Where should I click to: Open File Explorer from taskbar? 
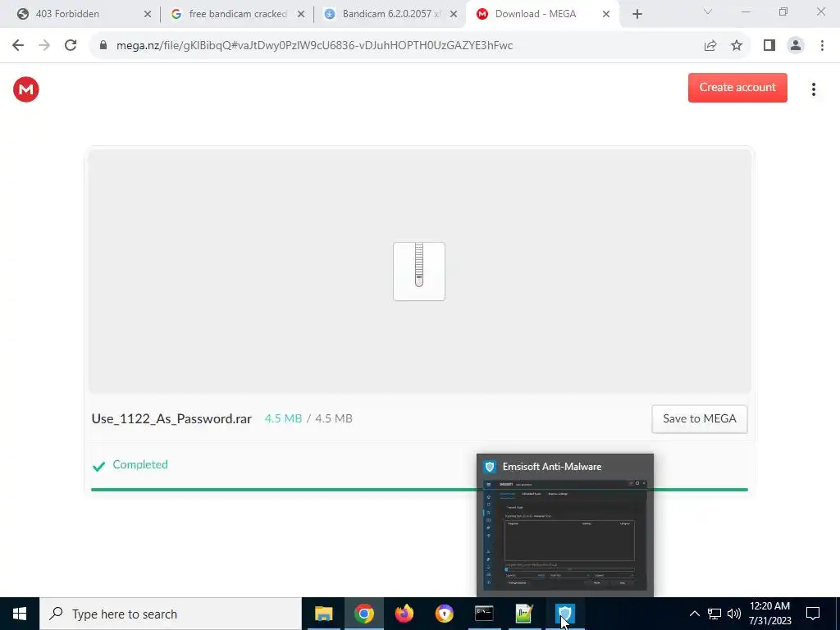point(323,614)
